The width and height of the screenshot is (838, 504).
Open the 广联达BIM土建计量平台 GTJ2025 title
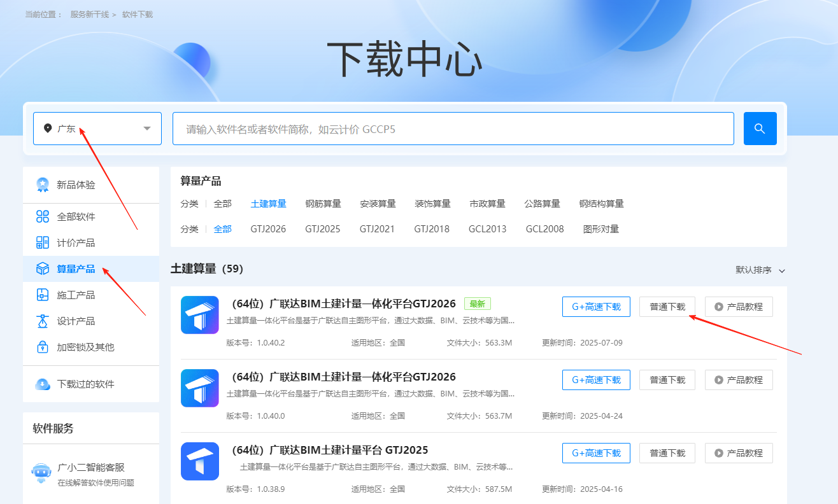[327, 450]
